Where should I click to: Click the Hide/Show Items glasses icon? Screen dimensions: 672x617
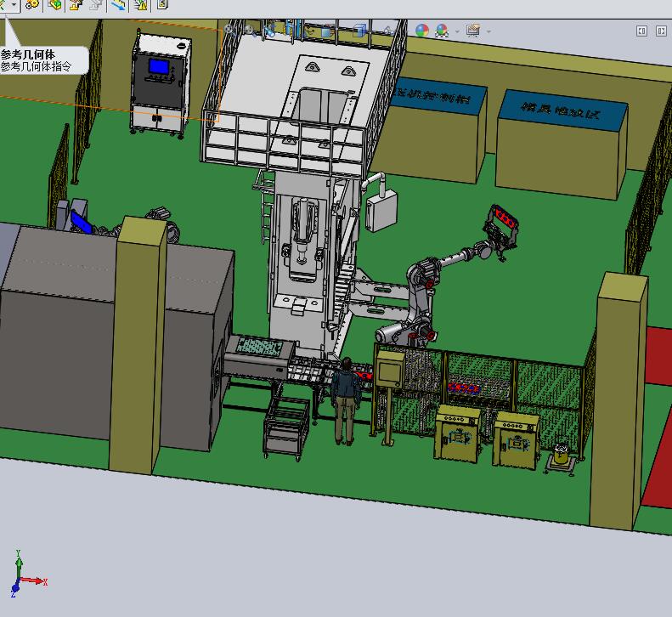[x=388, y=31]
